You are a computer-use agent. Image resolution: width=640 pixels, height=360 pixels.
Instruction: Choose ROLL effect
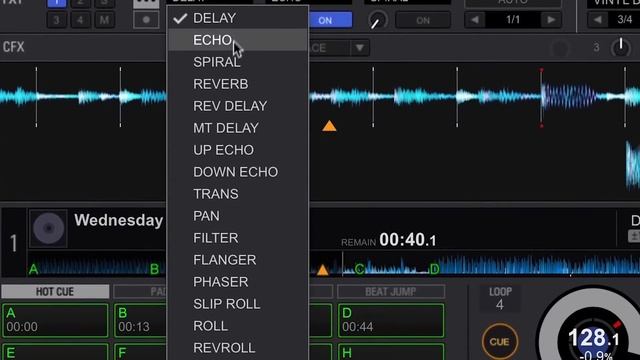pos(238,326)
